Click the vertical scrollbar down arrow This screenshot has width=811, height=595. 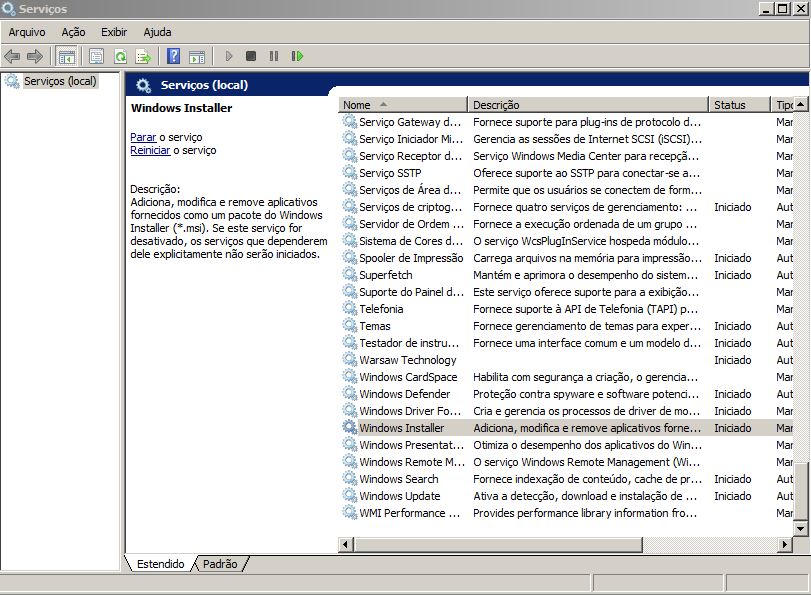(x=800, y=529)
